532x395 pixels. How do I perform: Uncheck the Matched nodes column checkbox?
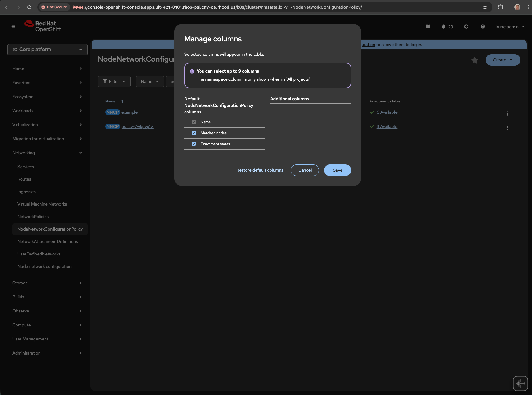coord(194,133)
